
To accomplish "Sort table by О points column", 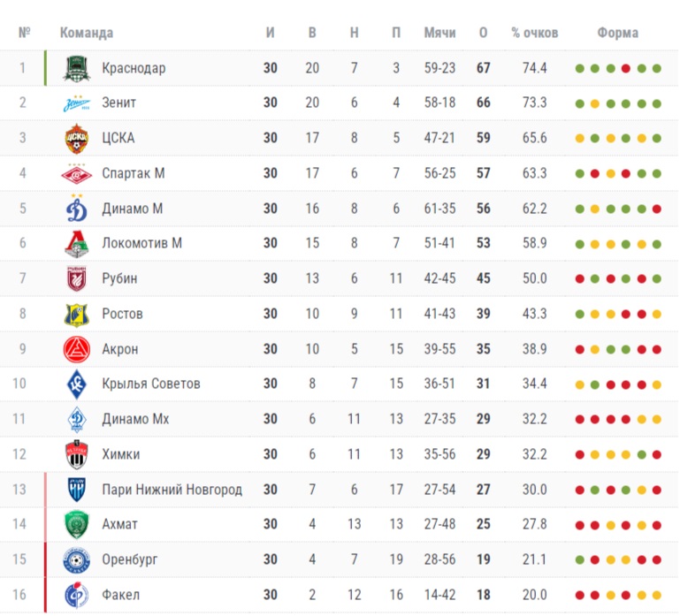I will [483, 33].
